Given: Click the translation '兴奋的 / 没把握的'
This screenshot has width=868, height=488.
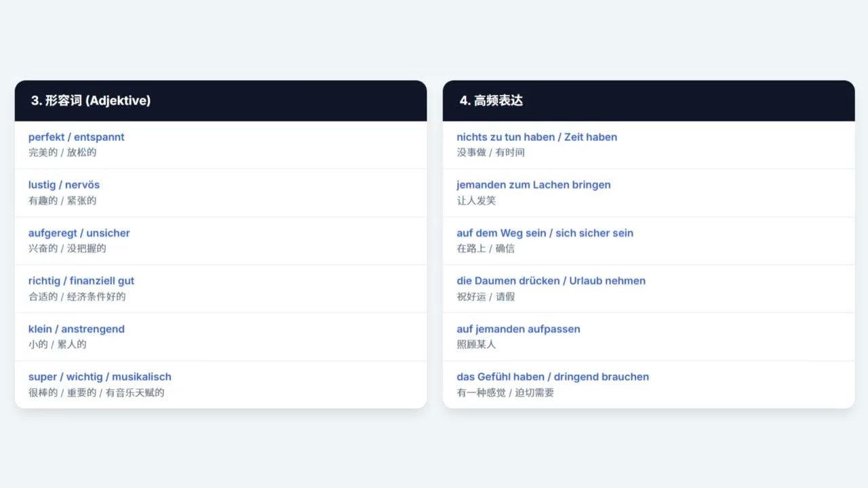Looking at the screenshot, I should click(67, 249).
